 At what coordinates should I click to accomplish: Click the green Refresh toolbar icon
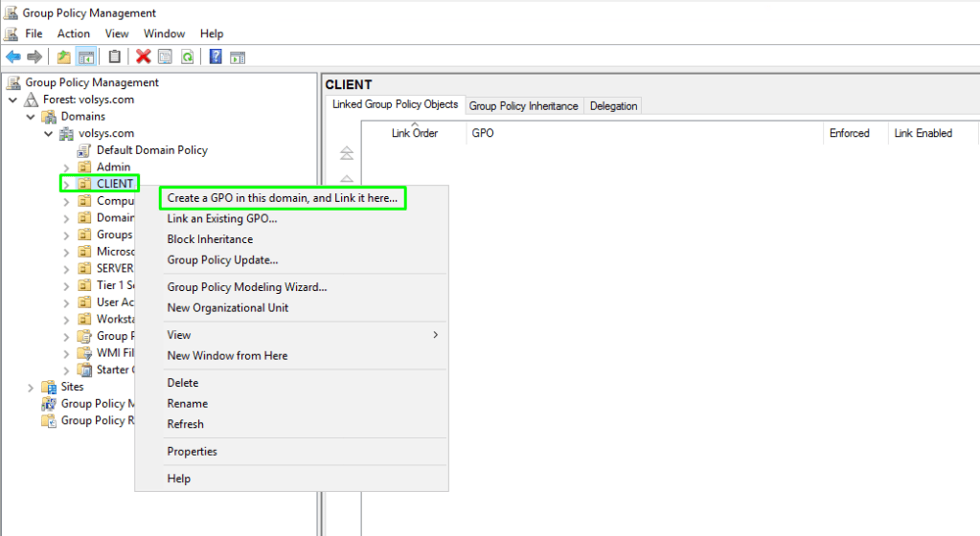pos(188,56)
